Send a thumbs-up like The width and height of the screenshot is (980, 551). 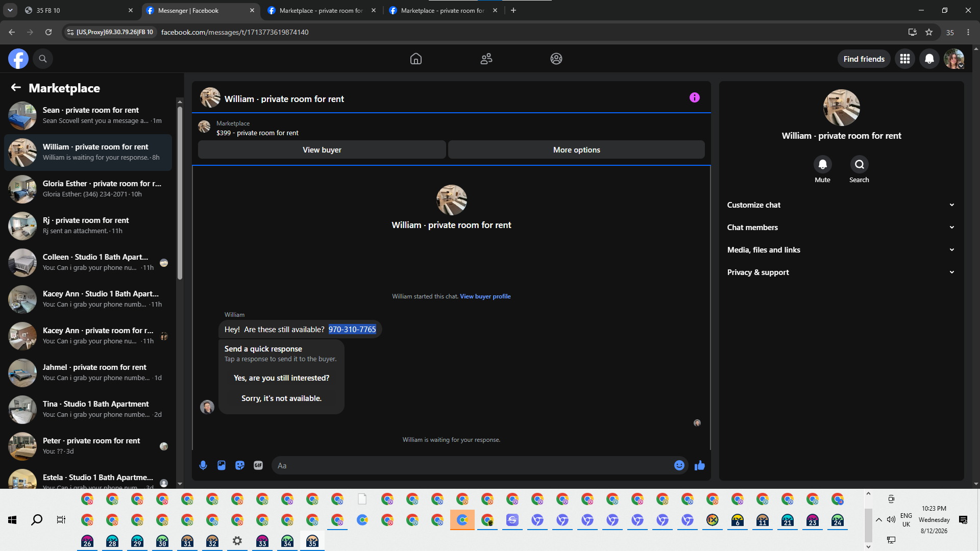click(700, 465)
